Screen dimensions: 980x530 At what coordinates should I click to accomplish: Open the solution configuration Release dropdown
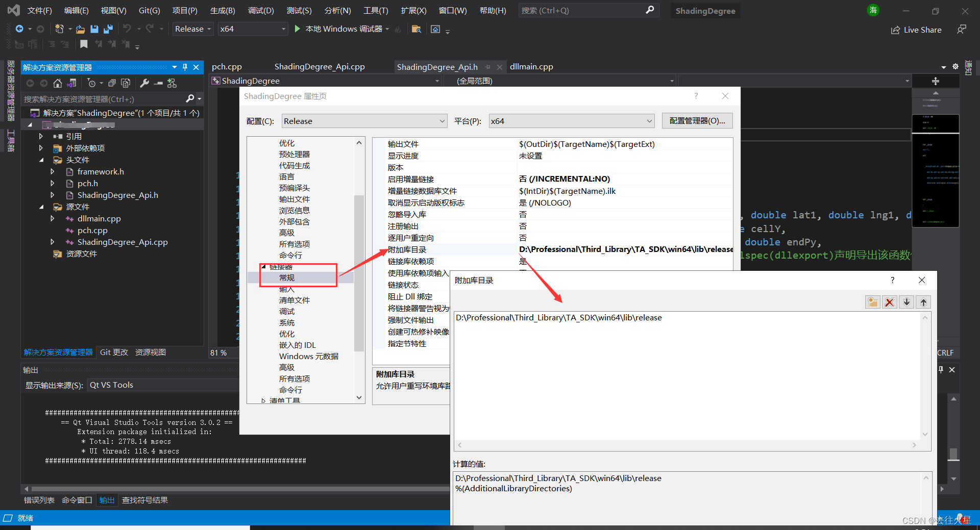click(192, 29)
